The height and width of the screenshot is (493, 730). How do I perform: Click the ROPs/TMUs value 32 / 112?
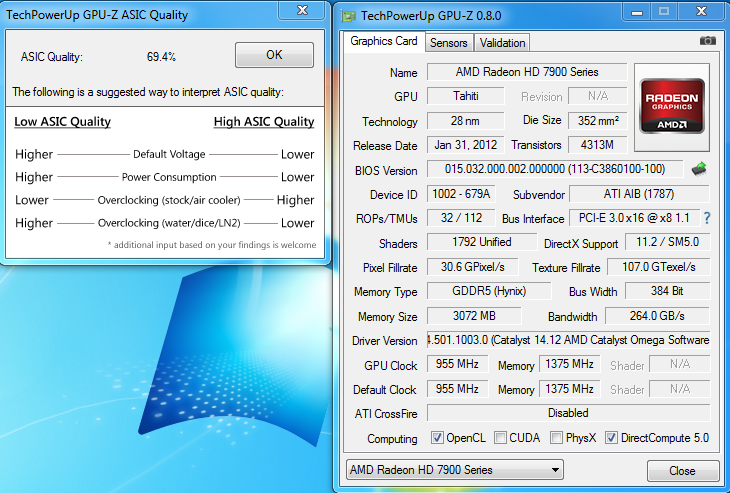(461, 218)
